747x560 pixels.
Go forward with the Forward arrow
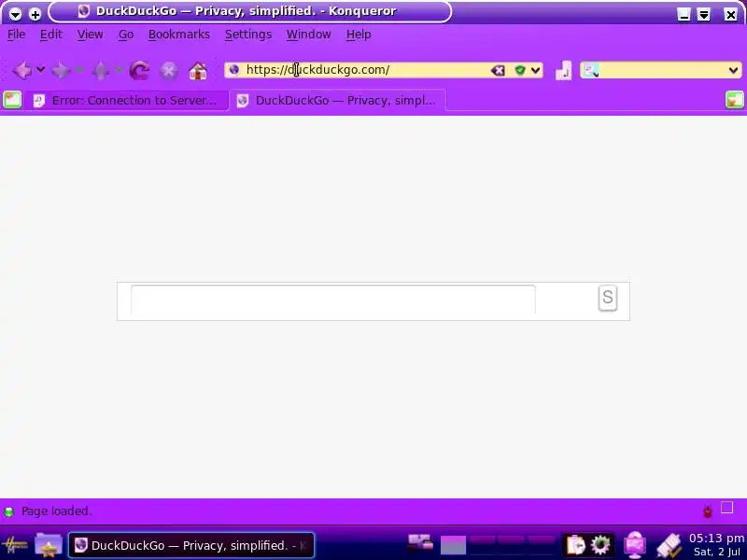coord(61,71)
